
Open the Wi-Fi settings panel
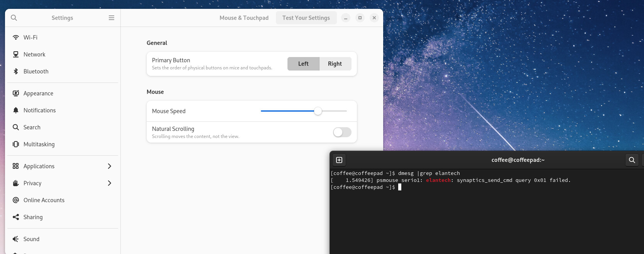click(63, 37)
